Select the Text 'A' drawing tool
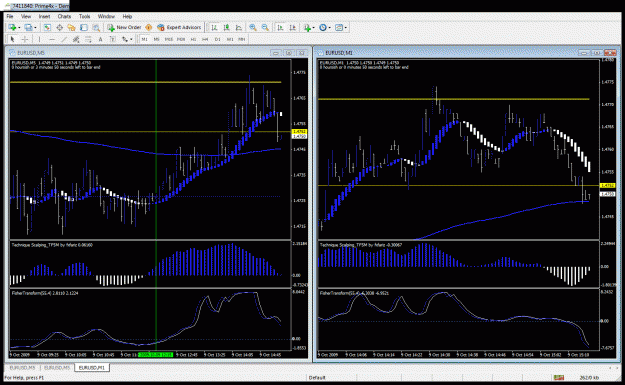 click(x=100, y=39)
